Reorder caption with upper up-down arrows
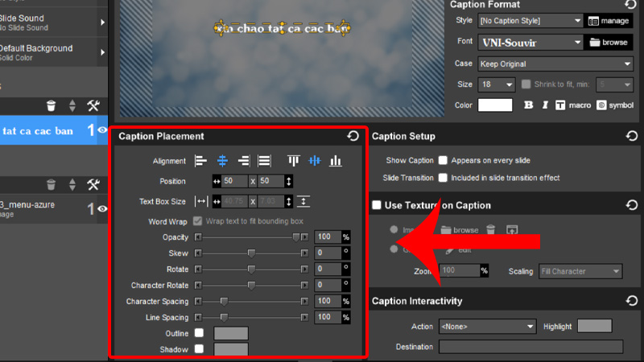Viewport: 644px width, 362px height. coord(72,106)
